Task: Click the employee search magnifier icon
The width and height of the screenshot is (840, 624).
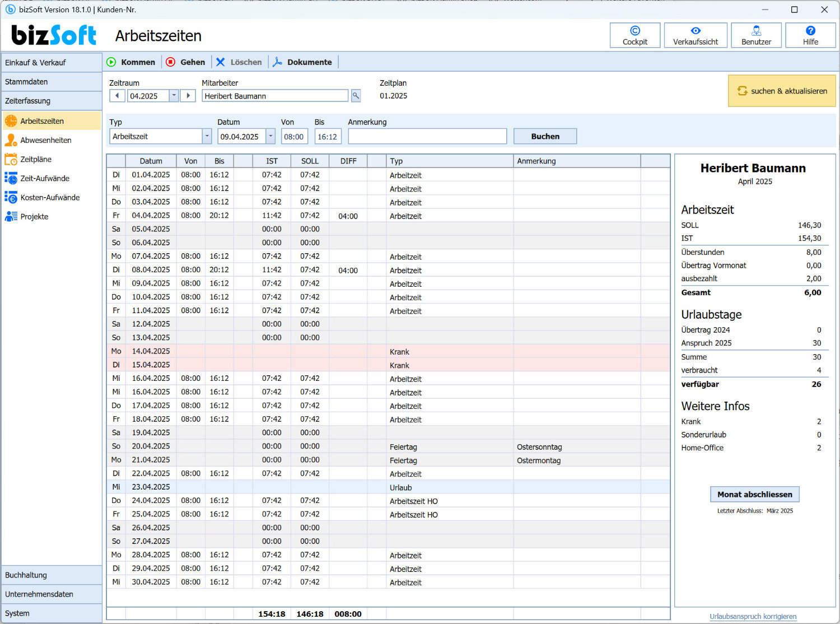Action: (x=356, y=96)
